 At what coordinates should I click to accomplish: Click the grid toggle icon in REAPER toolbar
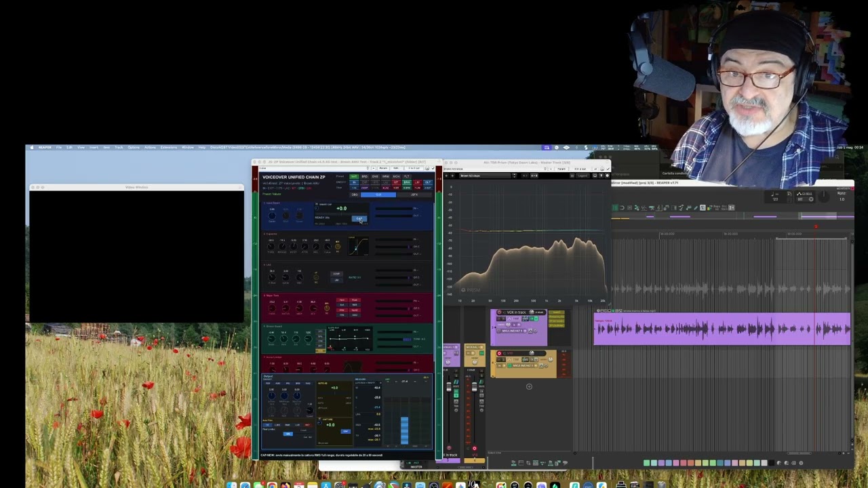click(x=615, y=207)
